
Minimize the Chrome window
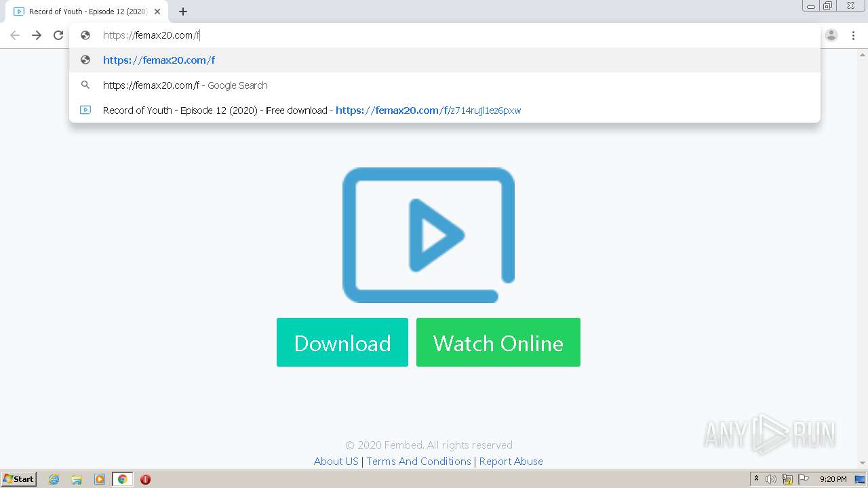[x=811, y=6]
